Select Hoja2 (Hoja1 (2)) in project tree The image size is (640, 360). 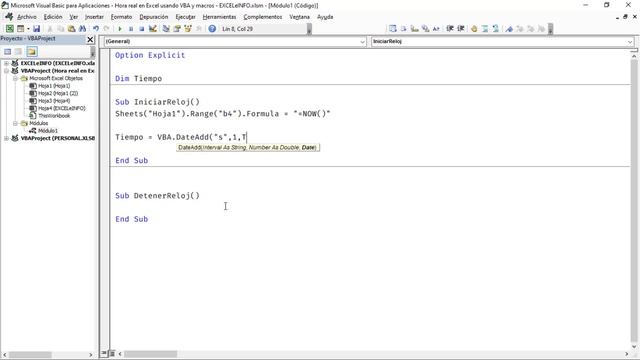pyautogui.click(x=58, y=93)
